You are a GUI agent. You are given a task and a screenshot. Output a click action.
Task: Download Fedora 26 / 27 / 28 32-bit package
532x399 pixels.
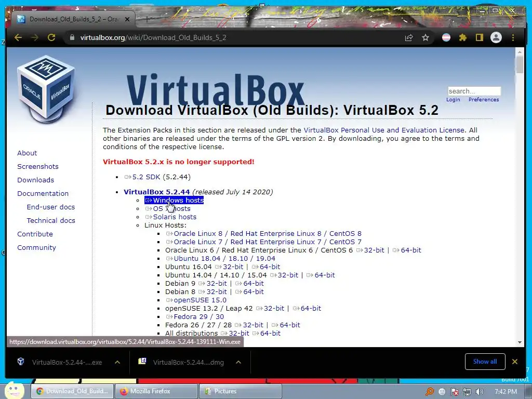point(249,325)
